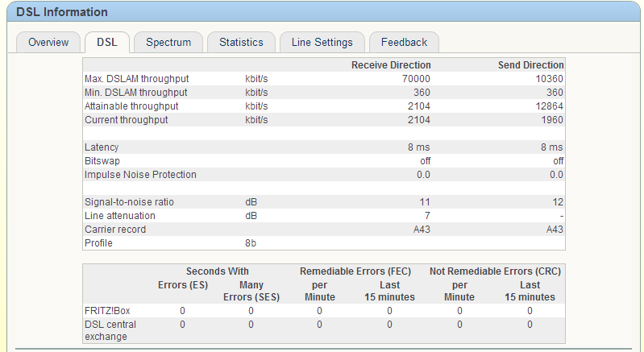This screenshot has height=352, width=644.
Task: Click the Receive Direction column header
Action: pyautogui.click(x=391, y=65)
